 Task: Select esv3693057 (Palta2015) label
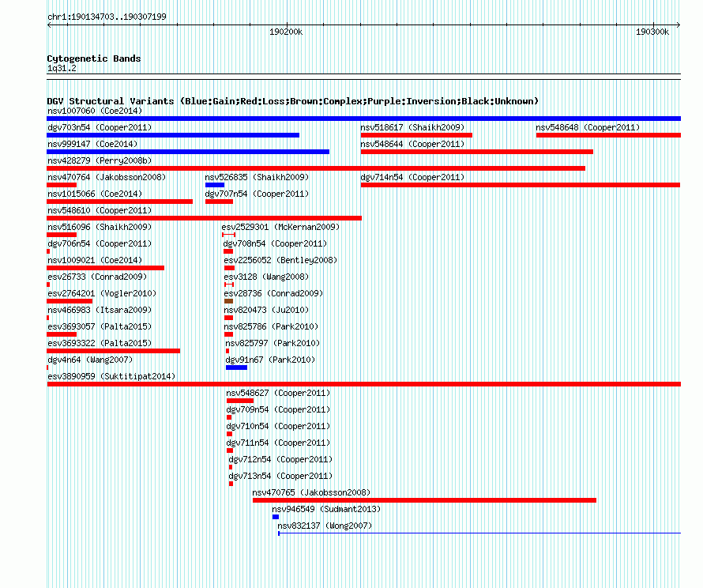pos(100,326)
